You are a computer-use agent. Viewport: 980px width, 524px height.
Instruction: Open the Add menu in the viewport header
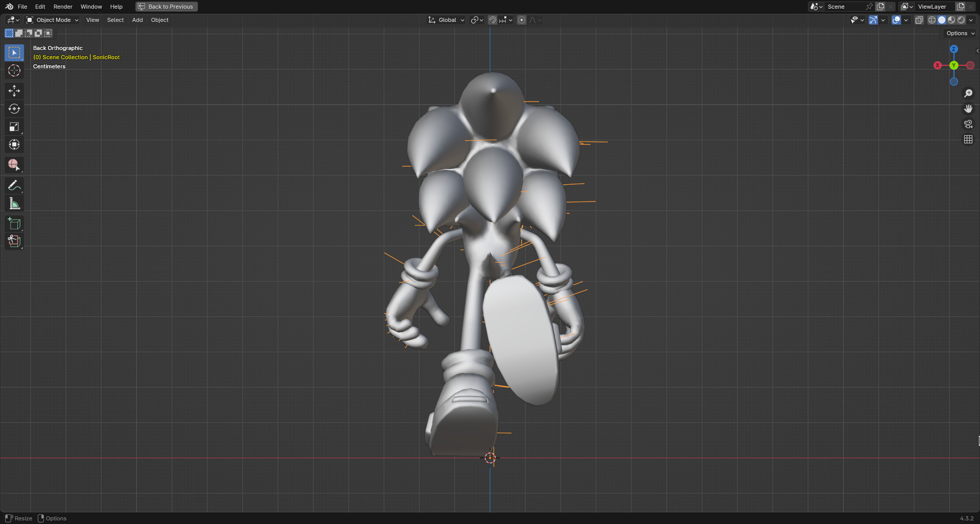pos(137,20)
